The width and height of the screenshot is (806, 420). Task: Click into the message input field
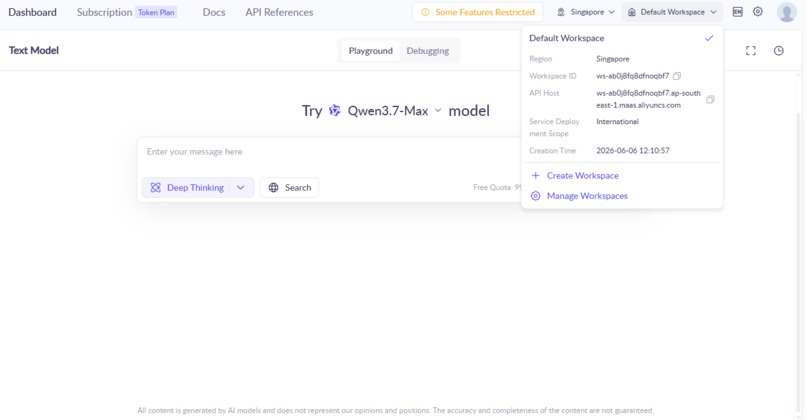(329, 152)
